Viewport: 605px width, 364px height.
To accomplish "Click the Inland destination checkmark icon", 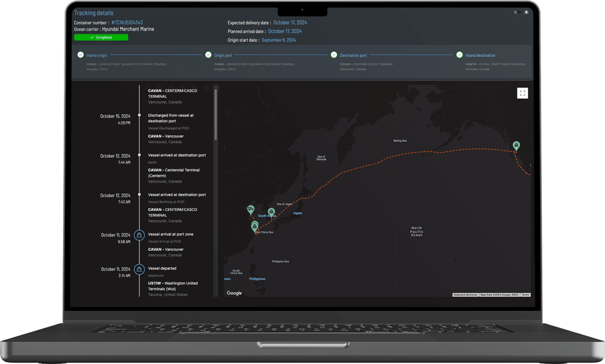I will click(x=459, y=55).
